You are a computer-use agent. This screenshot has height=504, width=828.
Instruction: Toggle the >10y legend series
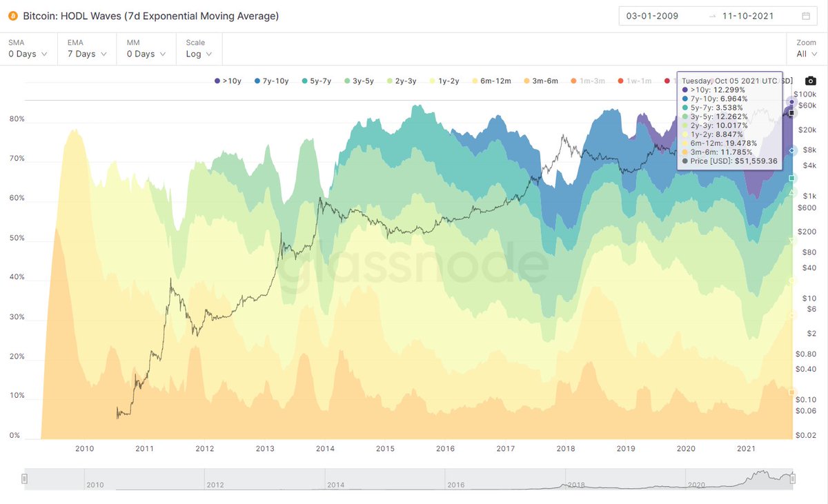click(228, 81)
